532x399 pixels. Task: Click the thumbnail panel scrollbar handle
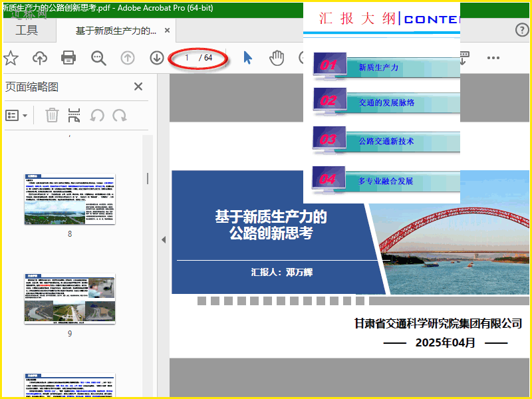point(148,178)
